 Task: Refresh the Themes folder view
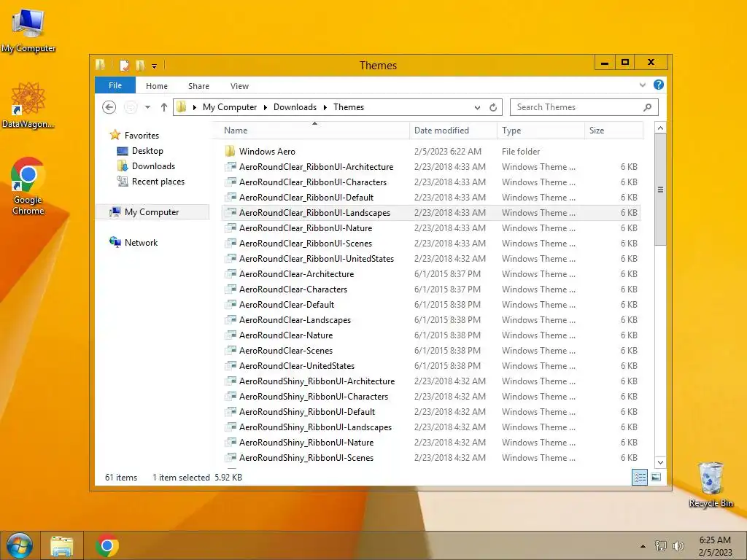[493, 108]
